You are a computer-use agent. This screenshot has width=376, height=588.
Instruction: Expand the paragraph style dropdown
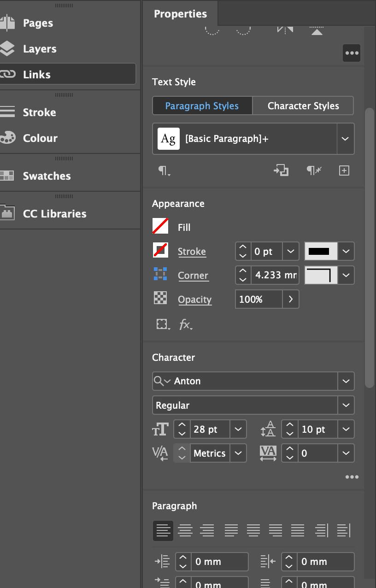345,139
